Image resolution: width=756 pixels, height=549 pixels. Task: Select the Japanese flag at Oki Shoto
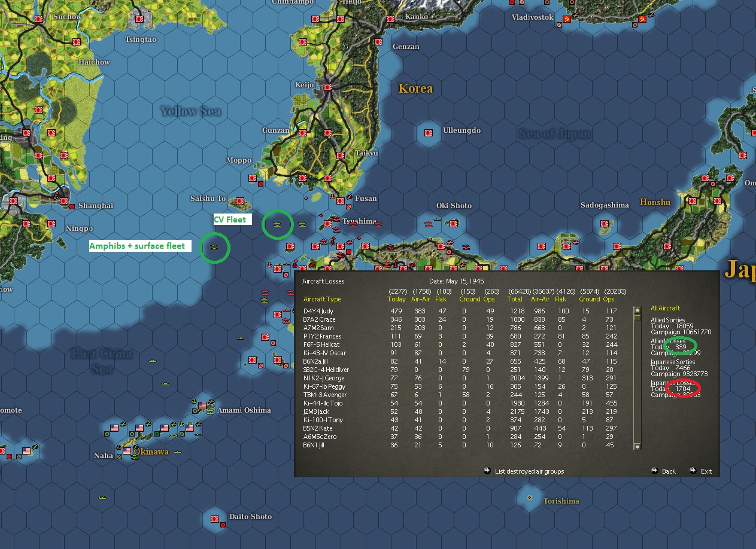(454, 224)
